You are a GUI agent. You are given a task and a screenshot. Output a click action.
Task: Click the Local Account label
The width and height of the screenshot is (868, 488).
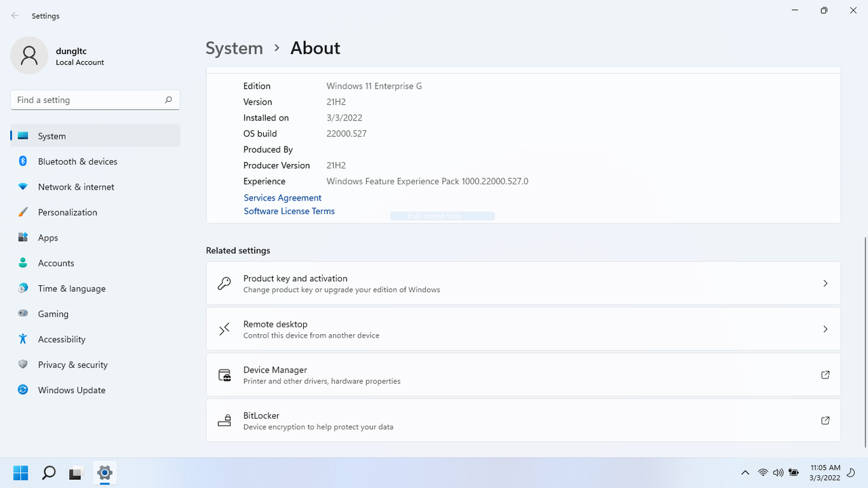80,62
